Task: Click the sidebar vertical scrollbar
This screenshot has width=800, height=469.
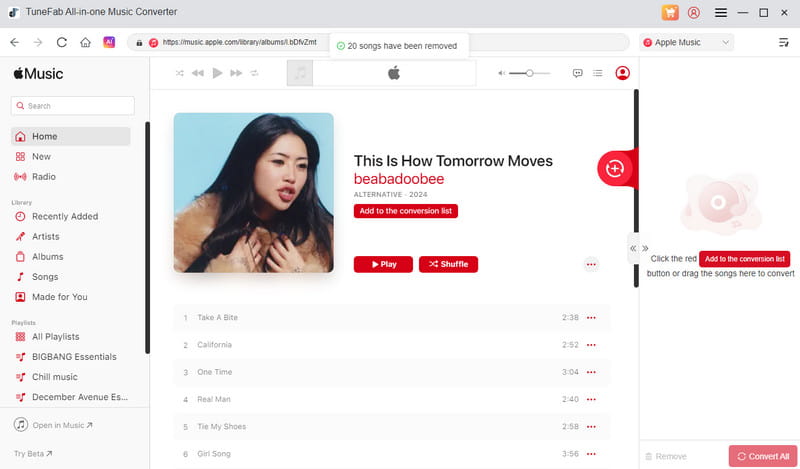Action: coord(147,238)
